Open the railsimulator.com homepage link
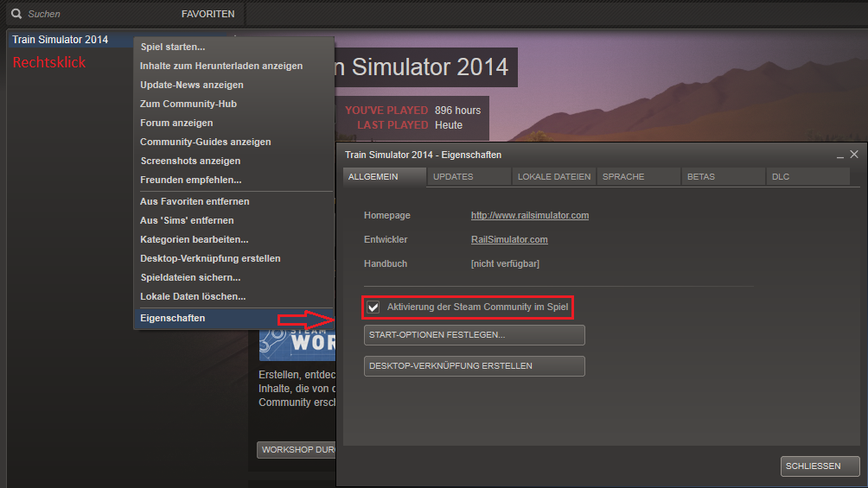Screen dimensions: 868x488 [530, 215]
